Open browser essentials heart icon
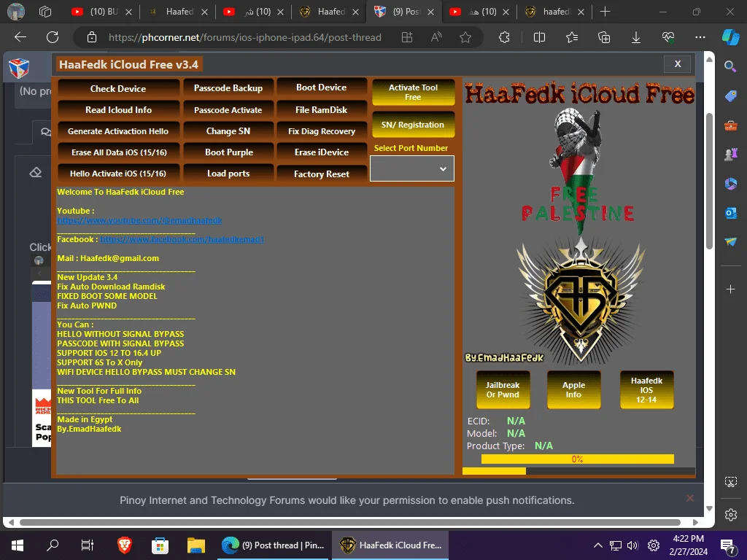The width and height of the screenshot is (747, 560). (668, 37)
